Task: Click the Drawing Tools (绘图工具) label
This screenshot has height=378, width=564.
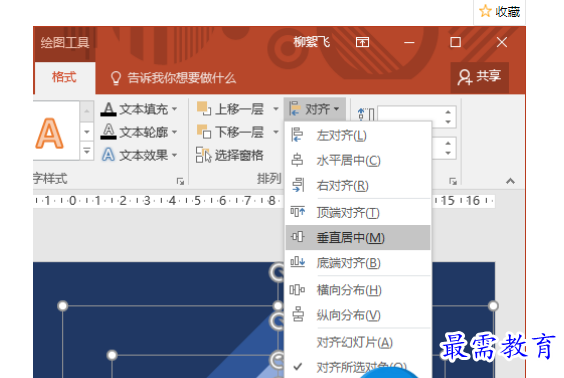Action: [65, 42]
